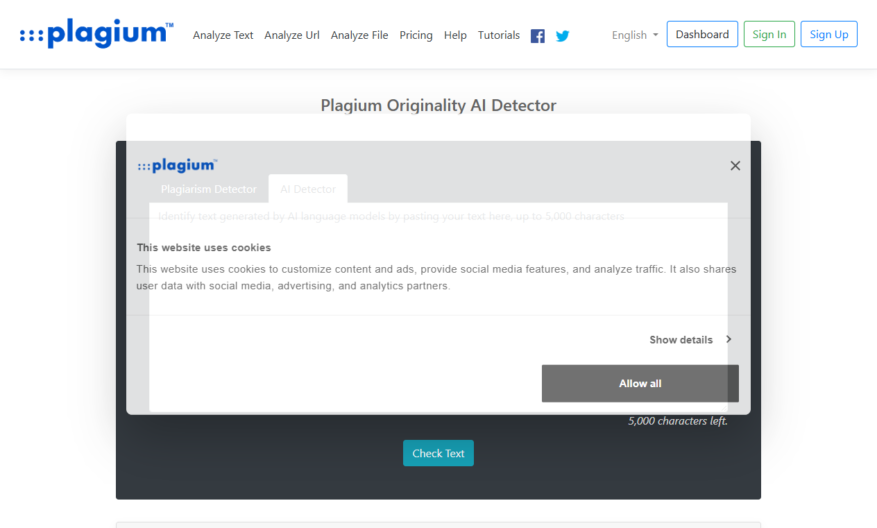Click the Dashboard button
This screenshot has width=877, height=528.
pyautogui.click(x=702, y=34)
